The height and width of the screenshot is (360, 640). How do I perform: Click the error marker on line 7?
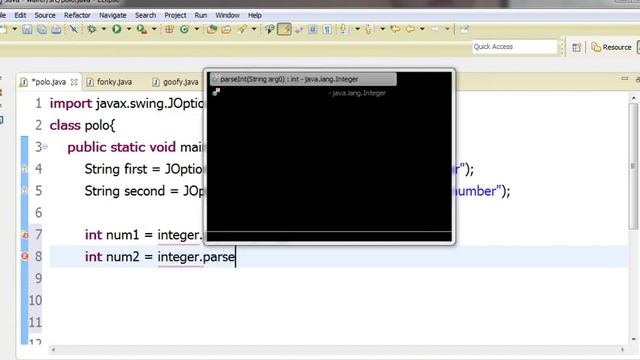coord(24,235)
